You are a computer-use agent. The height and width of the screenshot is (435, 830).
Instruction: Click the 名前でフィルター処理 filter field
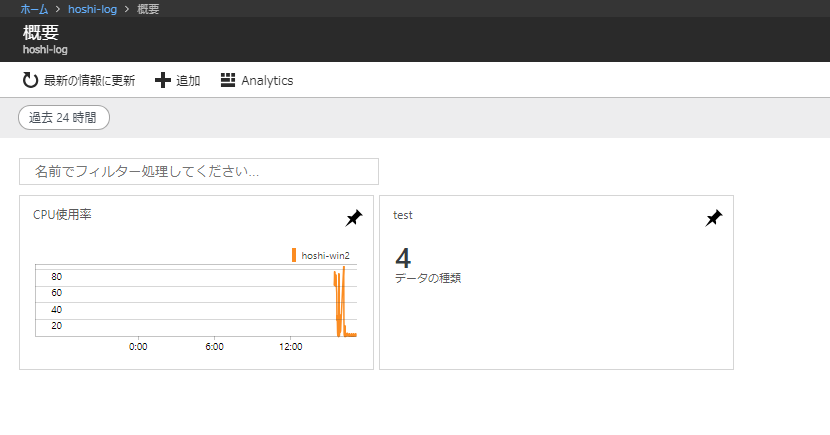pyautogui.click(x=199, y=171)
